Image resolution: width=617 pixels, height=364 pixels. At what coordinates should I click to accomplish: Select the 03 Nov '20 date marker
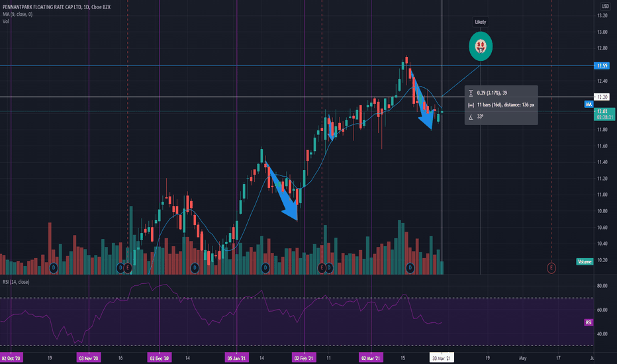pos(89,358)
